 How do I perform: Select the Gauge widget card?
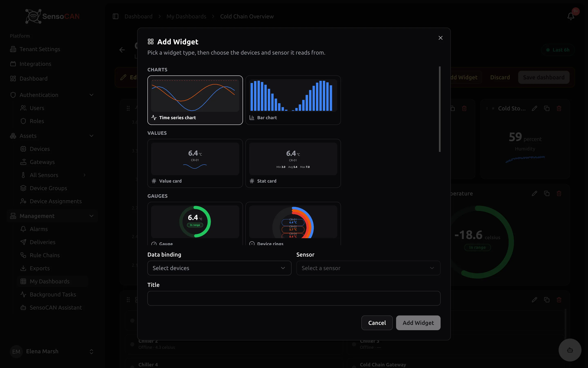point(195,223)
